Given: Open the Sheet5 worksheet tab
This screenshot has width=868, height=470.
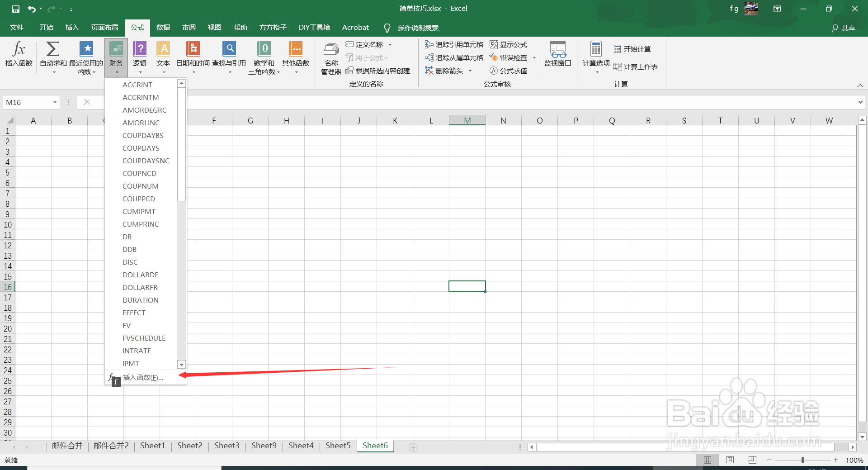Looking at the screenshot, I should 338,446.
